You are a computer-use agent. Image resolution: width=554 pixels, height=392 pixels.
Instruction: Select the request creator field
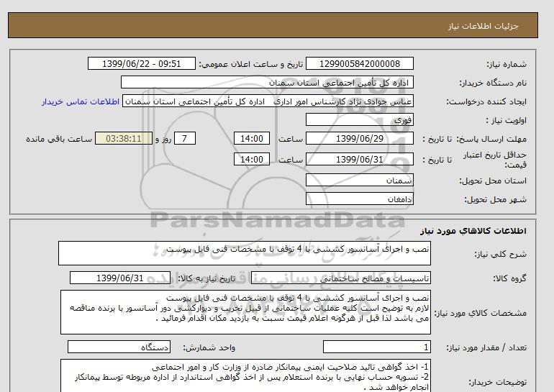[268, 101]
